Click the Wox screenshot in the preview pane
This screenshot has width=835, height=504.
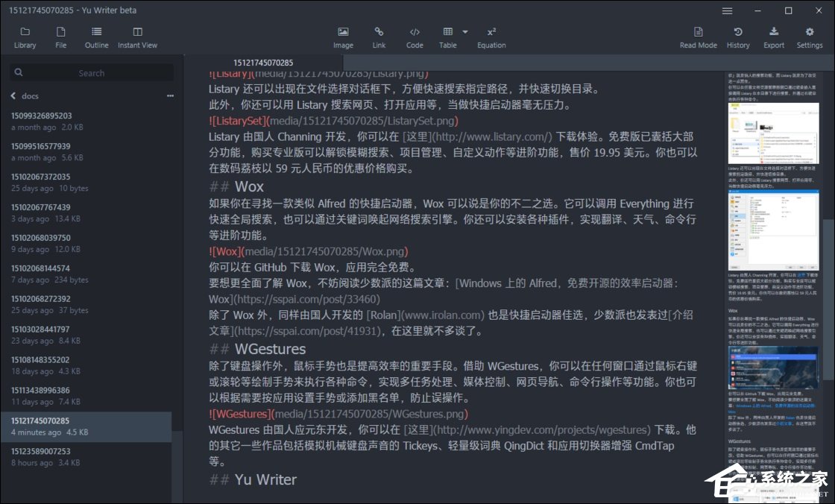pyautogui.click(x=772, y=368)
